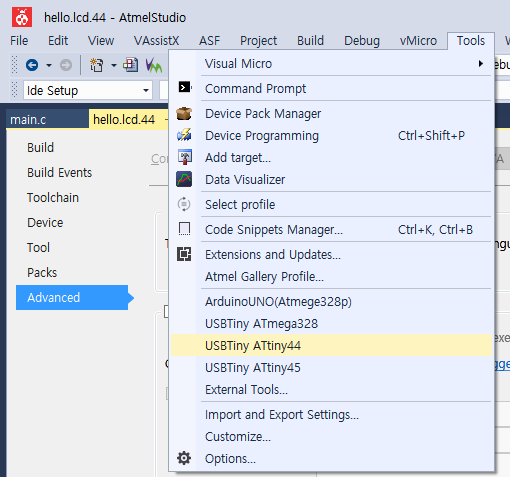Select the Device properties page
This screenshot has height=477, width=510.
click(x=45, y=222)
